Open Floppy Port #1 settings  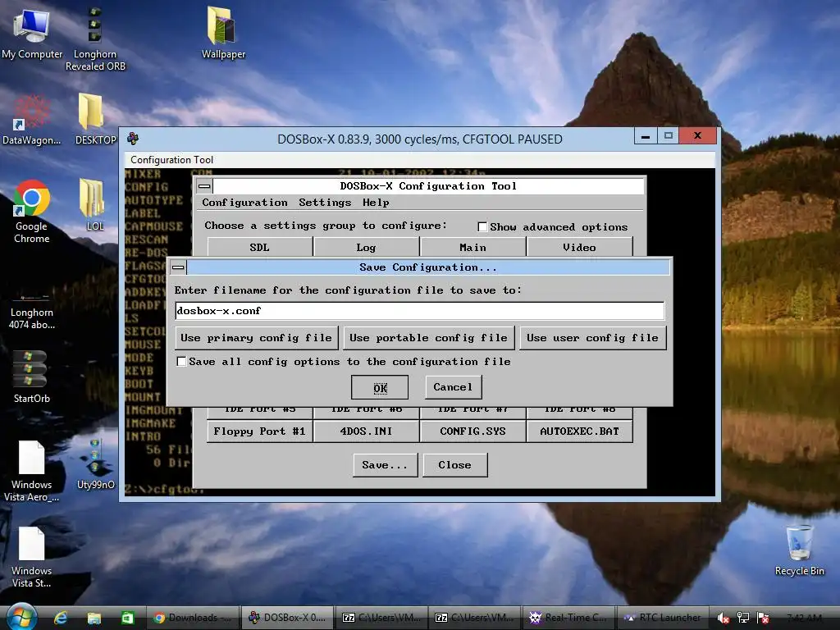260,431
